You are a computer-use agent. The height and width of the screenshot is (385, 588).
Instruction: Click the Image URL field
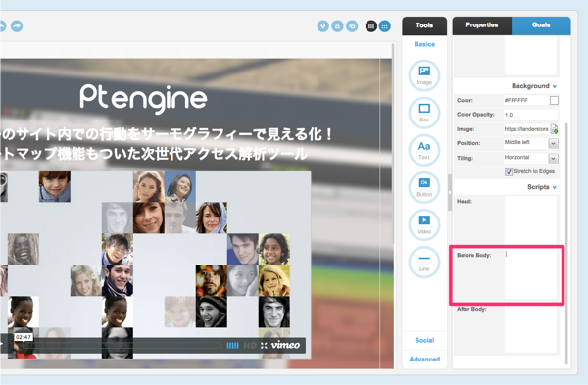click(526, 129)
